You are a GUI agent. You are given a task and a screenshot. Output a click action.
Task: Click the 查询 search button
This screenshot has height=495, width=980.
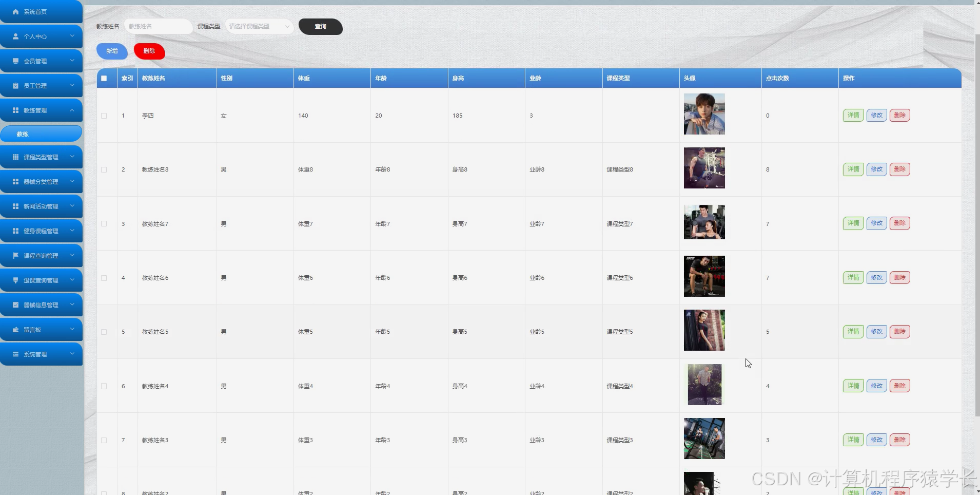[321, 26]
